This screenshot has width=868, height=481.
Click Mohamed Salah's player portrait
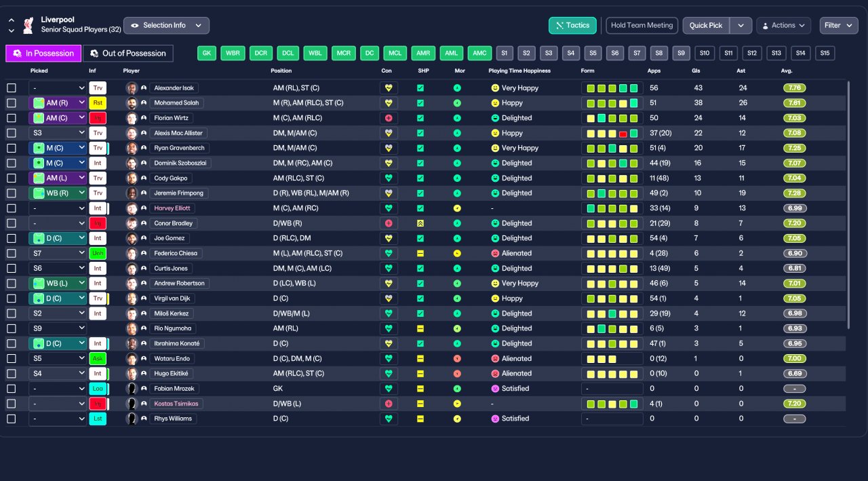click(132, 103)
